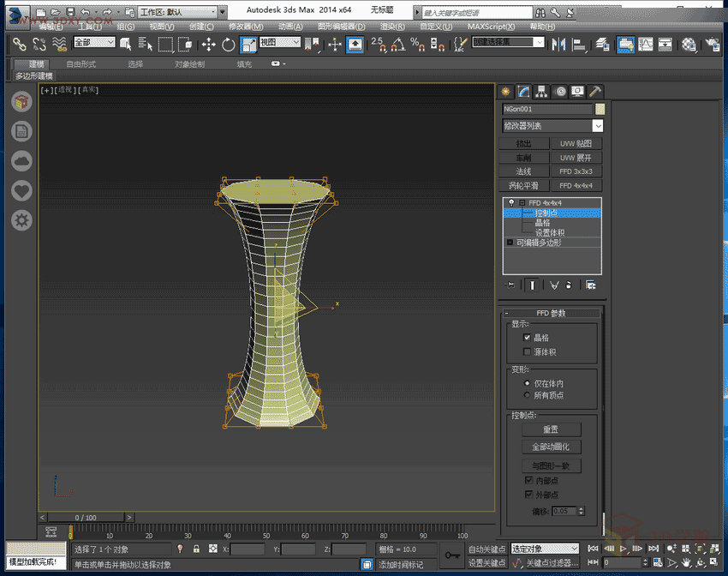Click the Pin Stack icon

(510, 285)
